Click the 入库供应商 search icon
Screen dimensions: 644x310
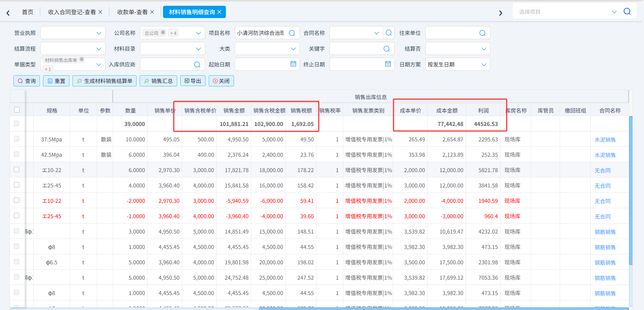pos(197,65)
